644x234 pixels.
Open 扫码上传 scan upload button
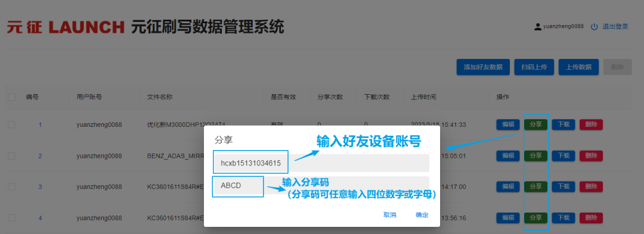pyautogui.click(x=534, y=67)
